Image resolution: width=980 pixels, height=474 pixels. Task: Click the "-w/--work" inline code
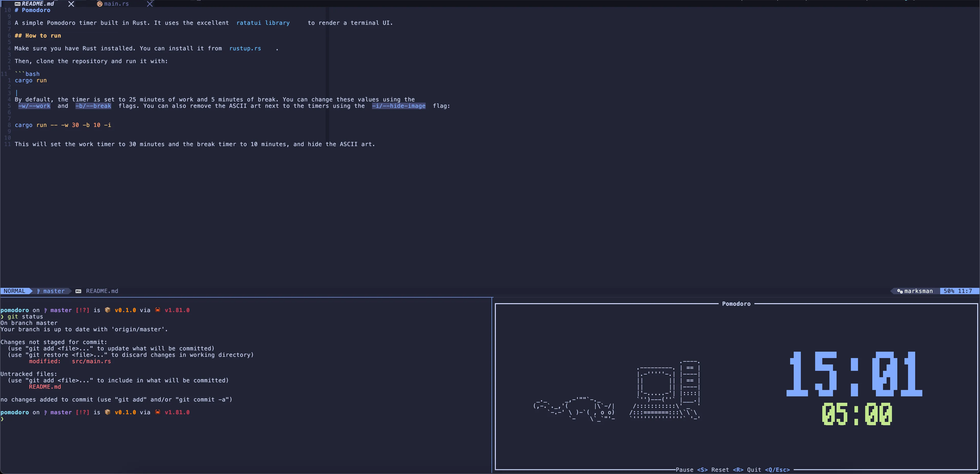[x=34, y=106]
